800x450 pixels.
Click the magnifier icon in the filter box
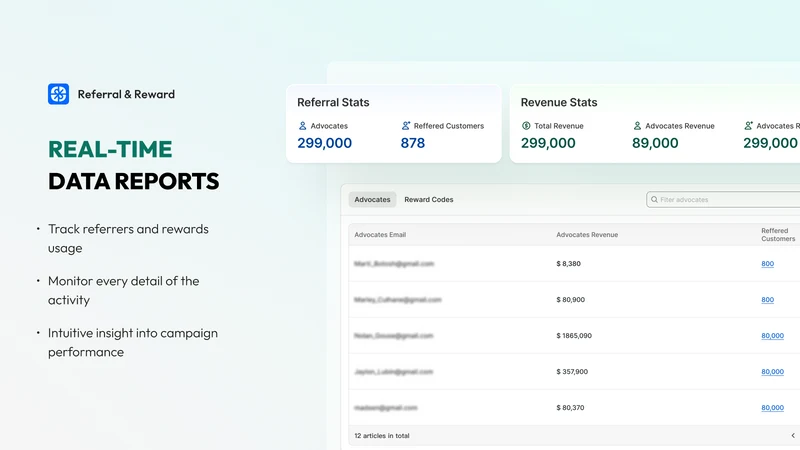(654, 199)
